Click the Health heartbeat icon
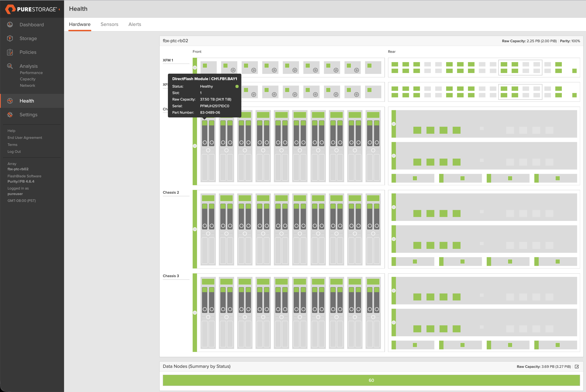 pos(10,101)
